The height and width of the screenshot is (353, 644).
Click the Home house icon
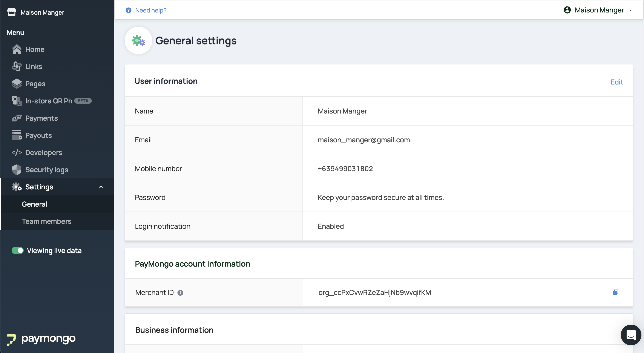tap(17, 49)
